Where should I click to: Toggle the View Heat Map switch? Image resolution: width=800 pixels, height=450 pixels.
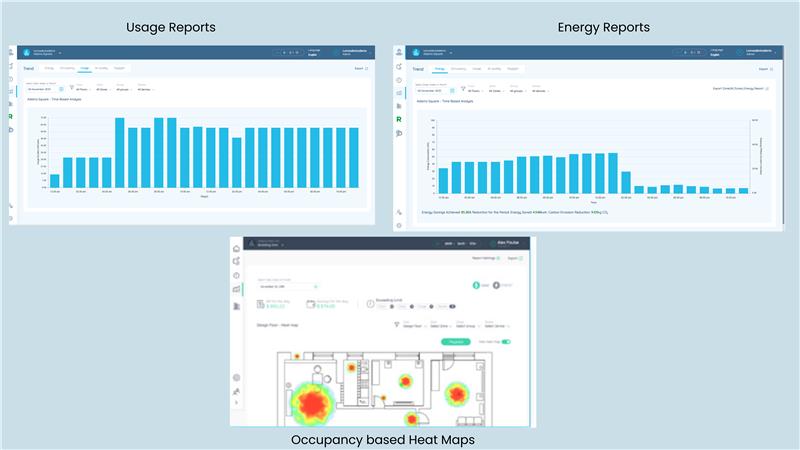(505, 341)
